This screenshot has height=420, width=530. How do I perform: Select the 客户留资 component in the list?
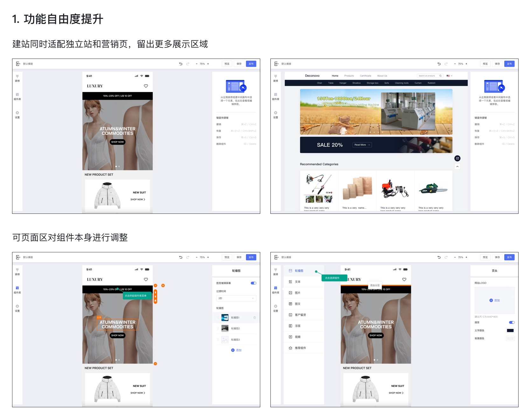click(x=300, y=315)
